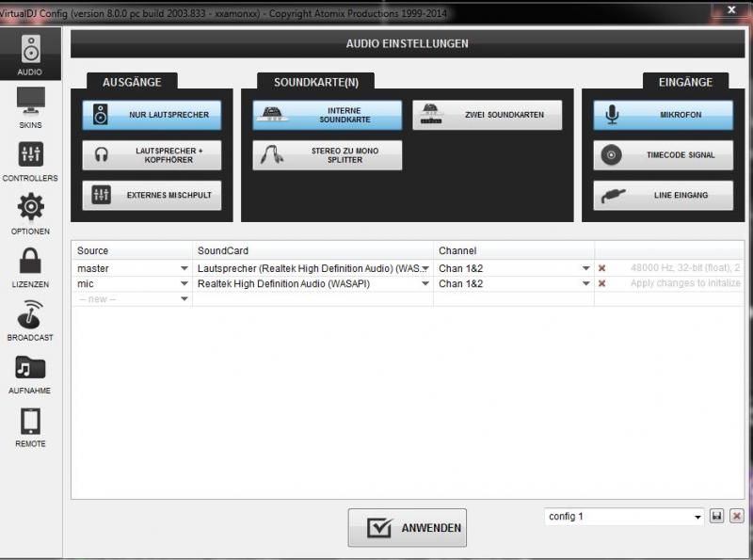The image size is (753, 560).
Task: Open the Aufnahme recording section
Action: (x=30, y=375)
